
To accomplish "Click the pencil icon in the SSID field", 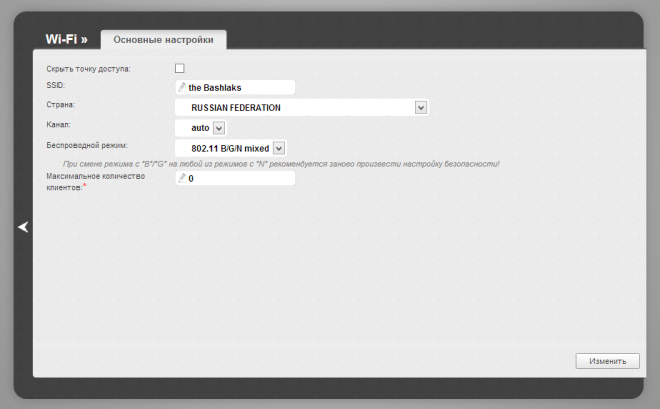I will (182, 87).
